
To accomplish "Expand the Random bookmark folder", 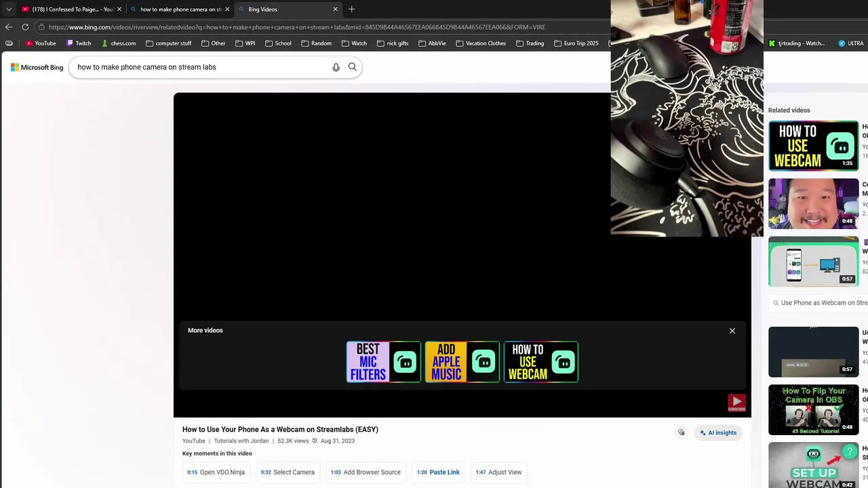I will click(x=316, y=43).
